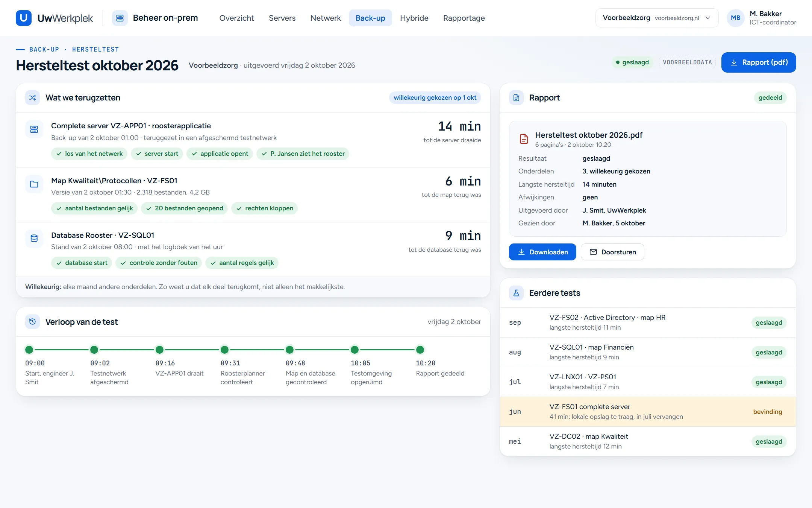This screenshot has width=812, height=508.
Task: Click the Downloaden button
Action: [x=542, y=252]
